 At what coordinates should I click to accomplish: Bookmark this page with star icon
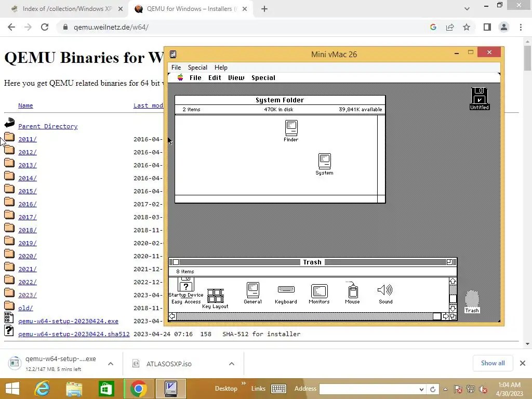(467, 27)
